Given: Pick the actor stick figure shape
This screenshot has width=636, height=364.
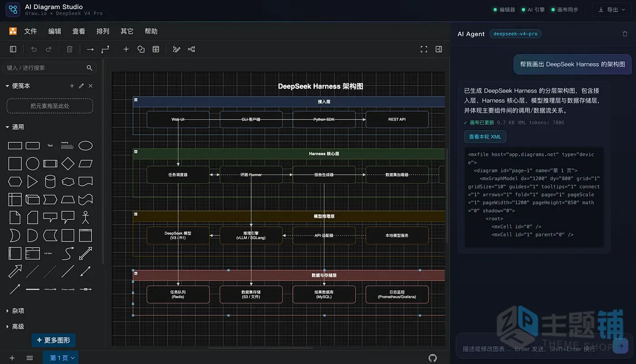Looking at the screenshot, I should [85, 217].
